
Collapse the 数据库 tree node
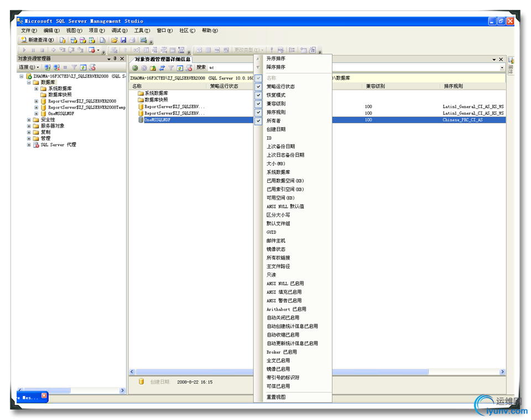[x=29, y=82]
